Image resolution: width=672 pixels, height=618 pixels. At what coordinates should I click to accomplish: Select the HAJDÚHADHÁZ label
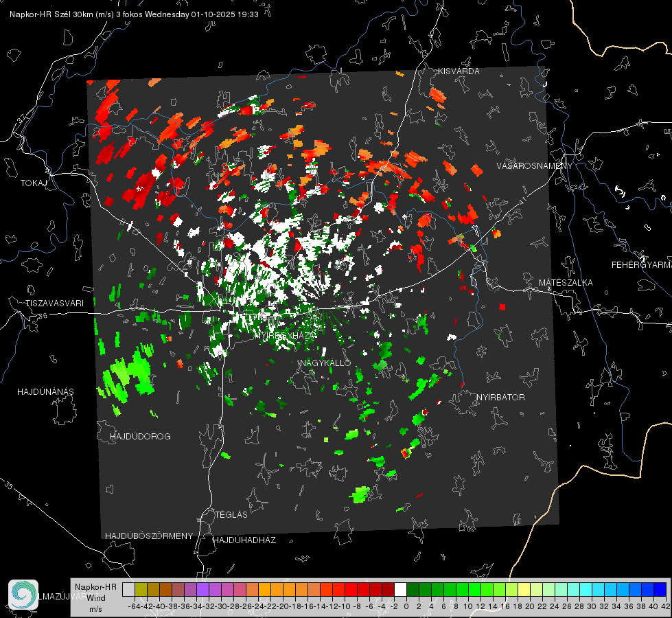244,540
